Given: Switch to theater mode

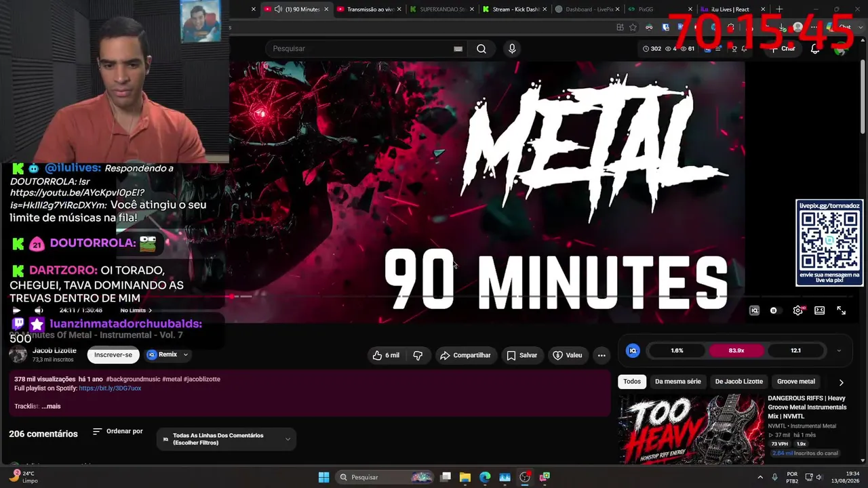Looking at the screenshot, I should (820, 310).
